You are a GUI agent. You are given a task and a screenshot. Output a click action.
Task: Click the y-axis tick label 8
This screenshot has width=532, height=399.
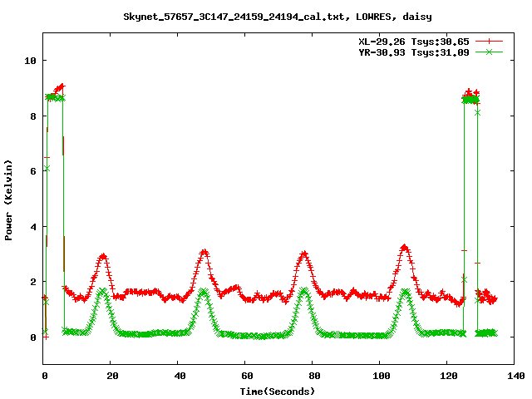pyautogui.click(x=33, y=116)
